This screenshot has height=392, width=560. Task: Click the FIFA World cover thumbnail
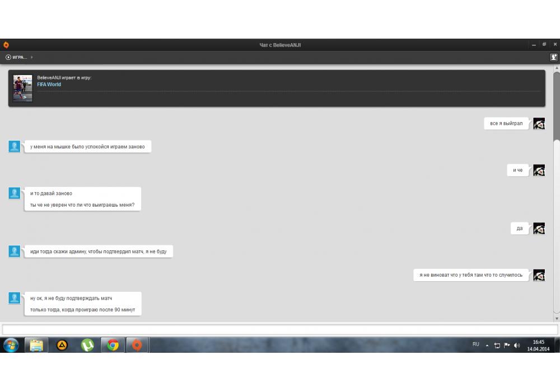[22, 88]
